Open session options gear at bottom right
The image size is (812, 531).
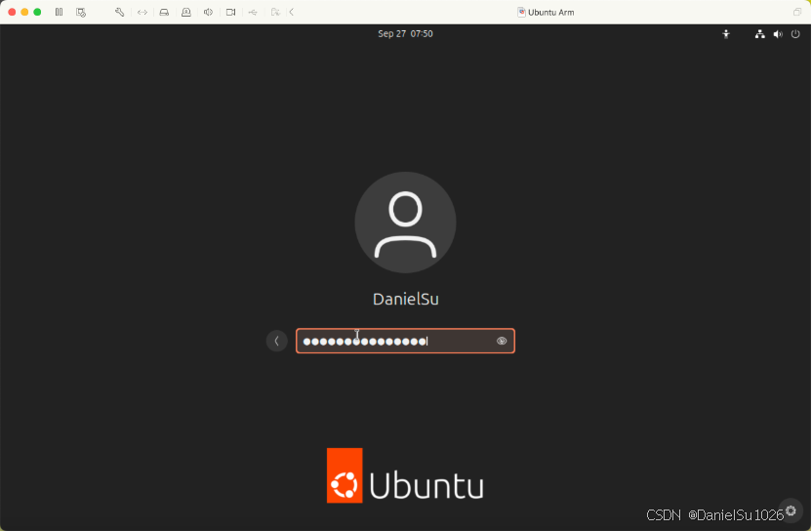coord(791,511)
